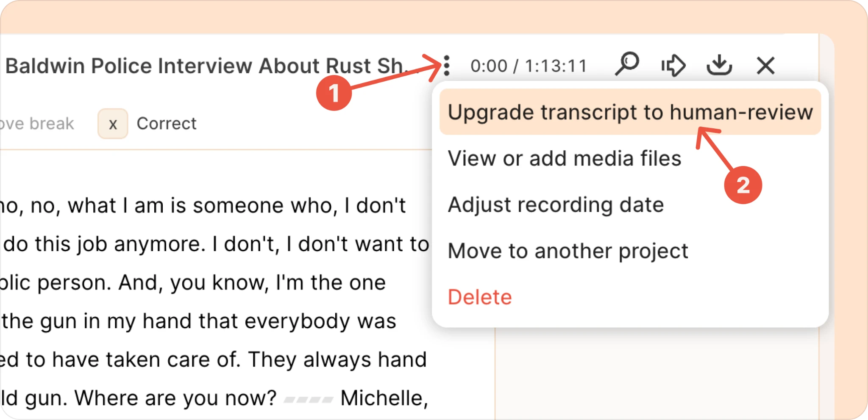The image size is (868, 420).
Task: Open the three-dot more options menu
Action: (447, 66)
